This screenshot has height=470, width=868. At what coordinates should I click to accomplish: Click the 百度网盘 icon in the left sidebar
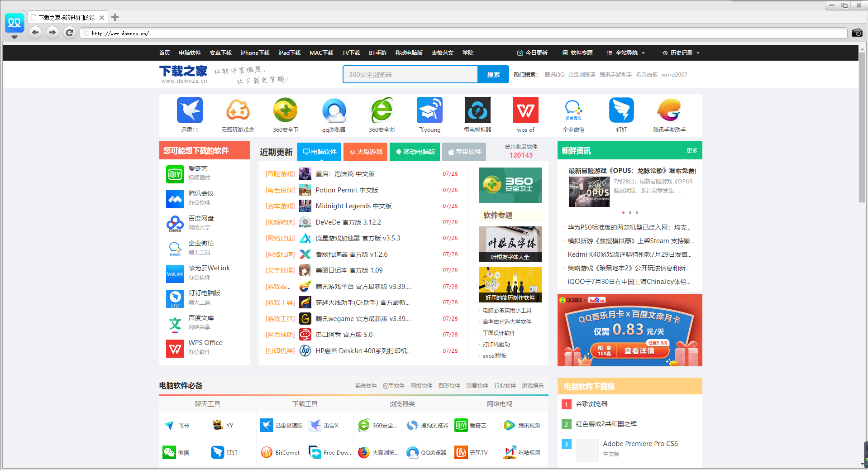click(175, 223)
